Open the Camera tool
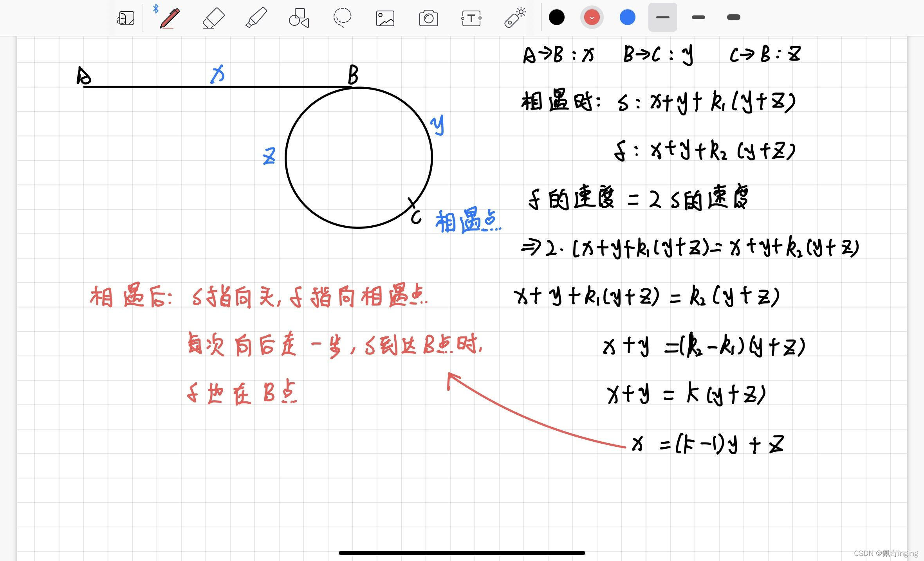924x561 pixels. [x=428, y=18]
